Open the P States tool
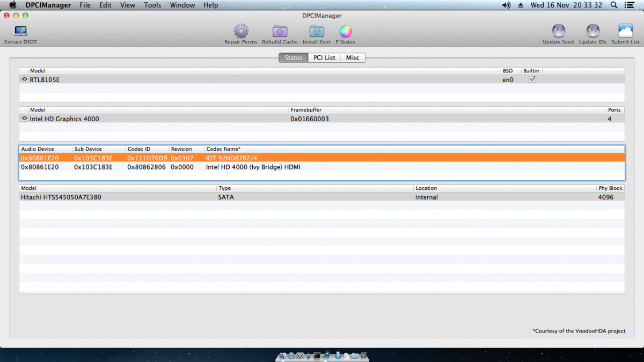644x362 pixels. [345, 32]
